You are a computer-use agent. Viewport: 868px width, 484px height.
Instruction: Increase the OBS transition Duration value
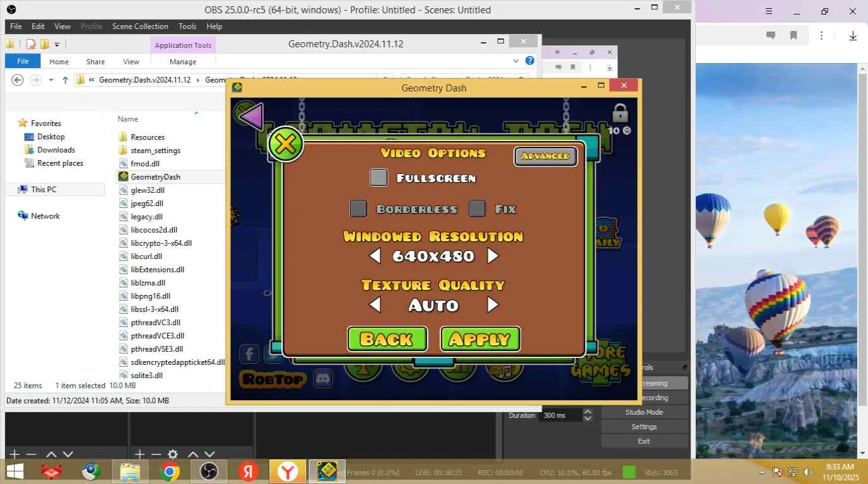pyautogui.click(x=588, y=412)
